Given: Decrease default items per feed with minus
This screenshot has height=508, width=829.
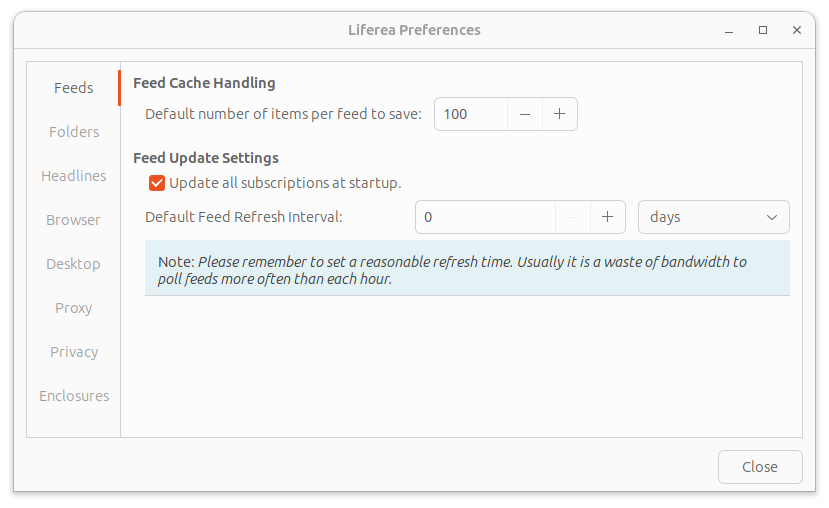Looking at the screenshot, I should 525,114.
